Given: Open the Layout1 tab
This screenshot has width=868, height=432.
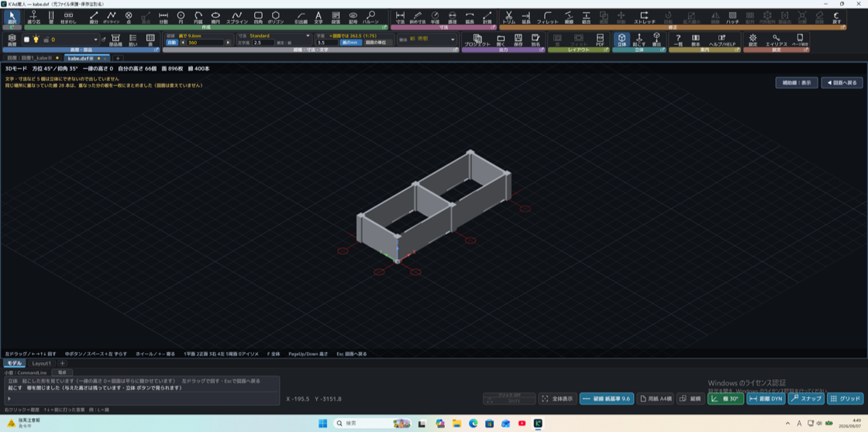Looking at the screenshot, I should point(42,363).
